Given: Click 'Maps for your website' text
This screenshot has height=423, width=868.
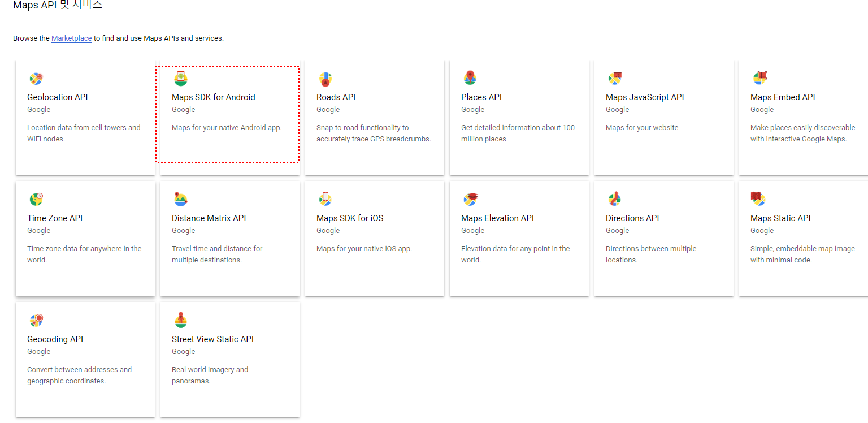Looking at the screenshot, I should pos(642,128).
